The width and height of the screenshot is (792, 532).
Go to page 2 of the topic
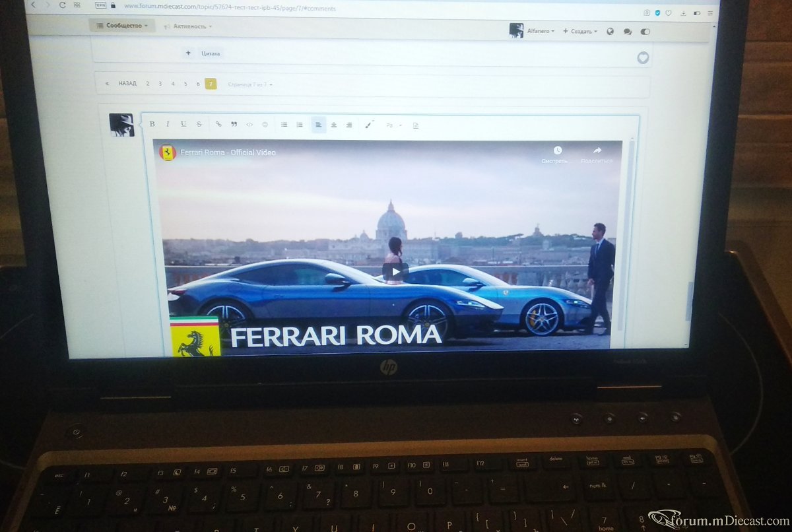point(147,84)
